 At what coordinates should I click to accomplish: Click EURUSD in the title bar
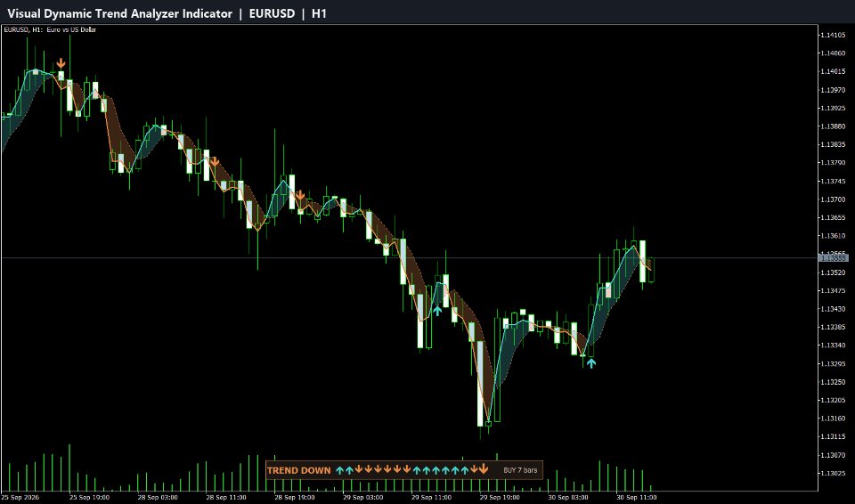tap(273, 13)
